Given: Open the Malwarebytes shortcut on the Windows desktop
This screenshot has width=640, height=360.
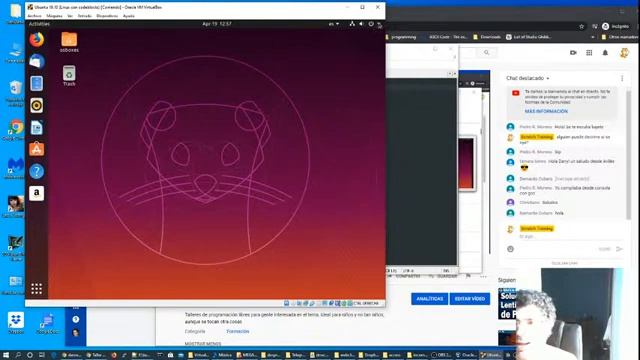Looking at the screenshot, I should click(16, 168).
